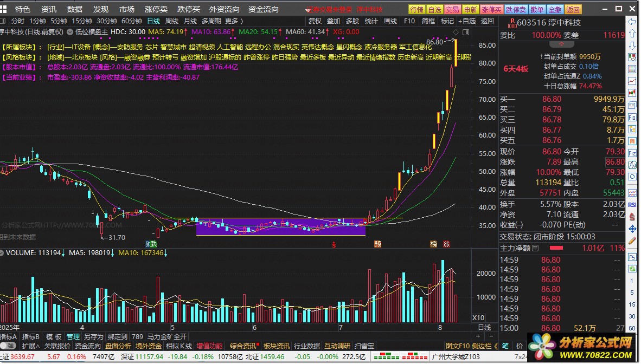This screenshot has width=641, height=364.
Task: Click the panel layout icon above chart
Action: point(466,32)
